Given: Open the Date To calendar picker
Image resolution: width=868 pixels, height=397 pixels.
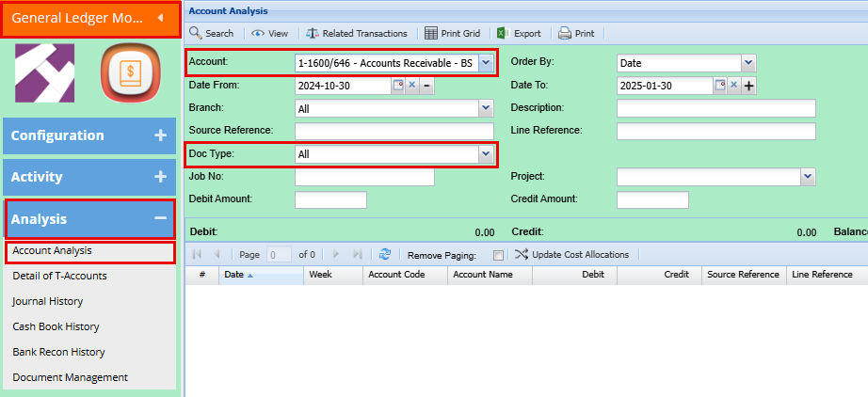Looking at the screenshot, I should pos(719,86).
